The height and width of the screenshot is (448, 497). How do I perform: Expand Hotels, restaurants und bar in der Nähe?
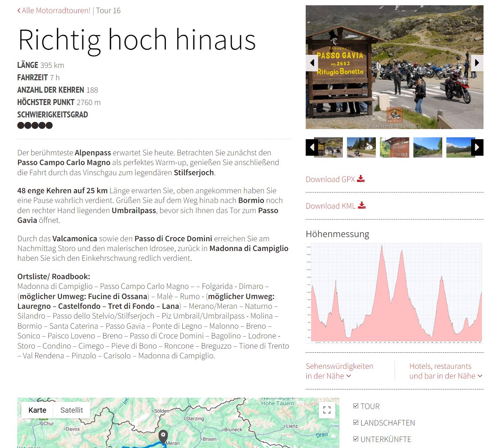[445, 371]
